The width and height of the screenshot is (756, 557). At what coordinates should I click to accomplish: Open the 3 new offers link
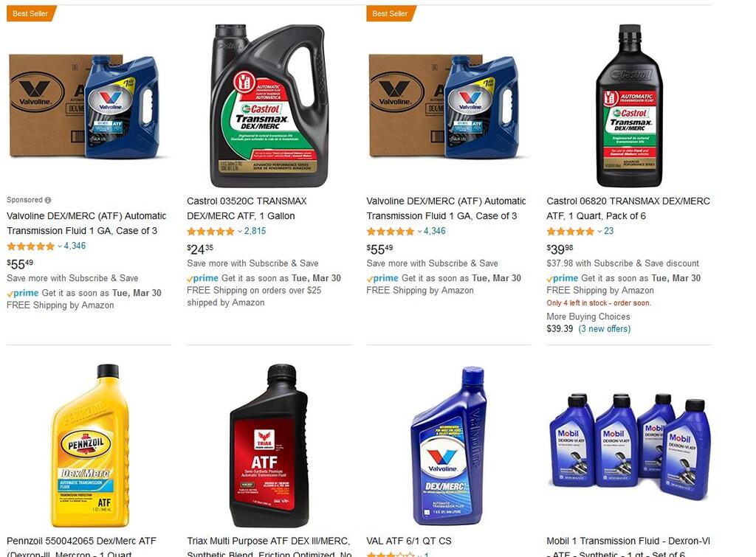tap(604, 329)
